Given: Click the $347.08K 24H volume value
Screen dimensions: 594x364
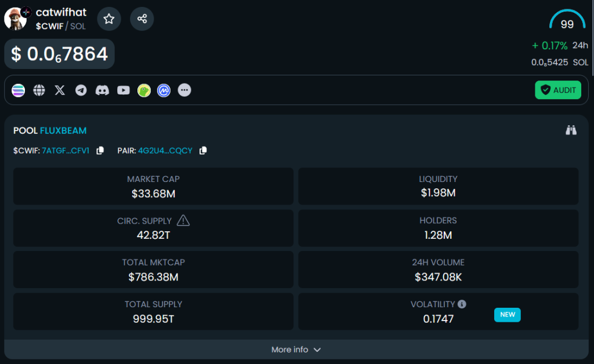Looking at the screenshot, I should coord(439,278).
